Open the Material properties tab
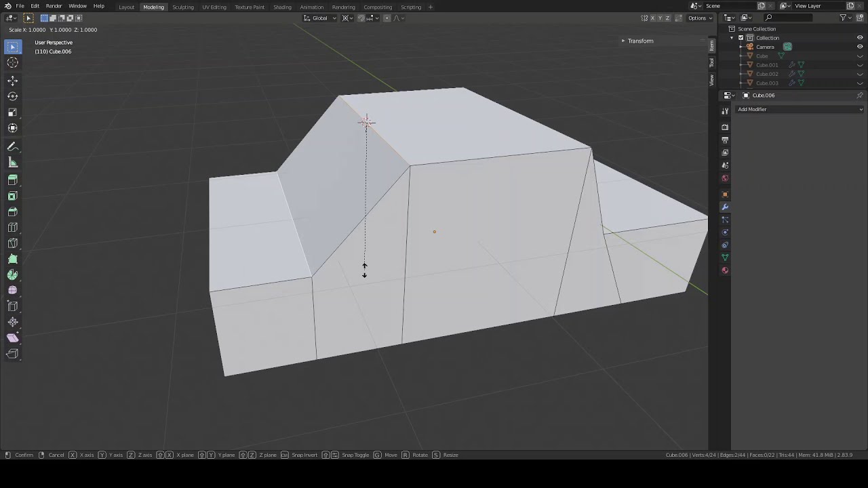868x488 pixels. point(725,270)
